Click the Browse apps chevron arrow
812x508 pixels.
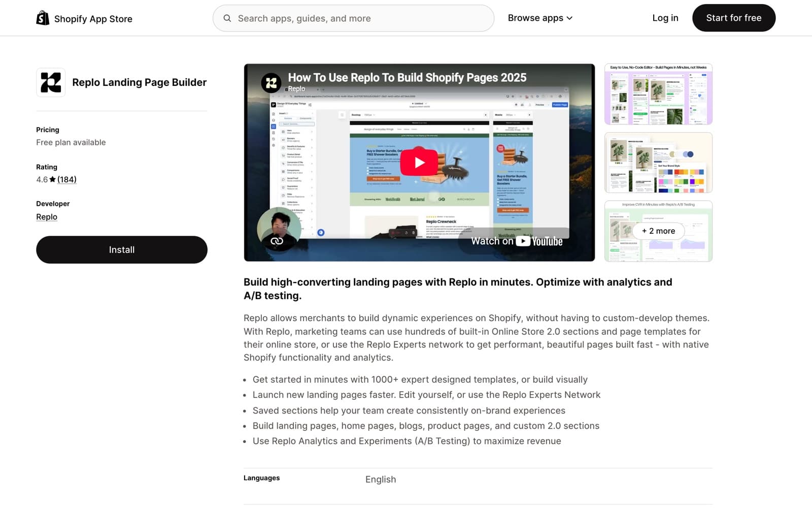coord(569,18)
